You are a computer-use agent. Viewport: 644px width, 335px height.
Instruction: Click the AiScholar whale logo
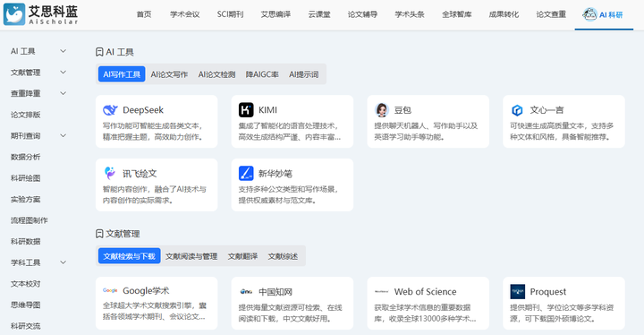(14, 14)
